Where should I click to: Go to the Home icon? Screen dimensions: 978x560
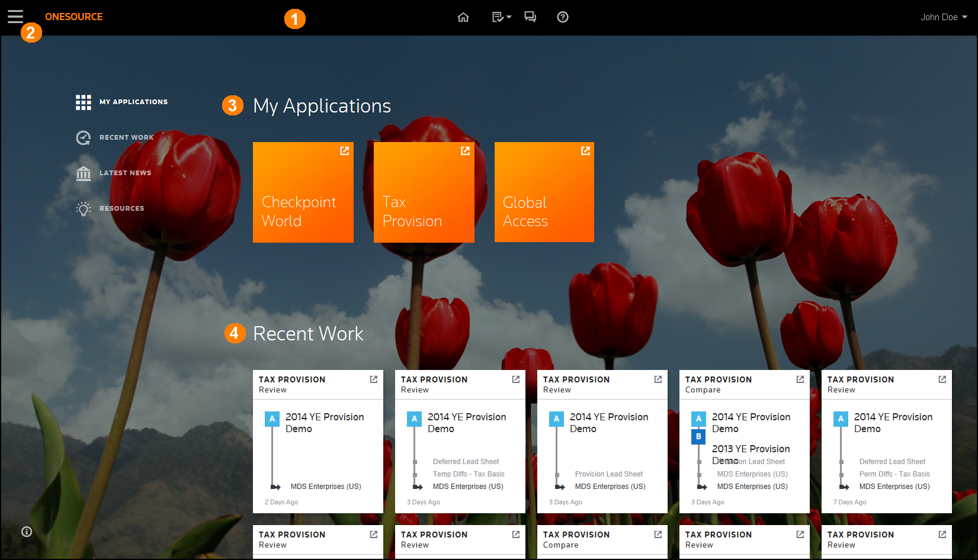coord(463,17)
